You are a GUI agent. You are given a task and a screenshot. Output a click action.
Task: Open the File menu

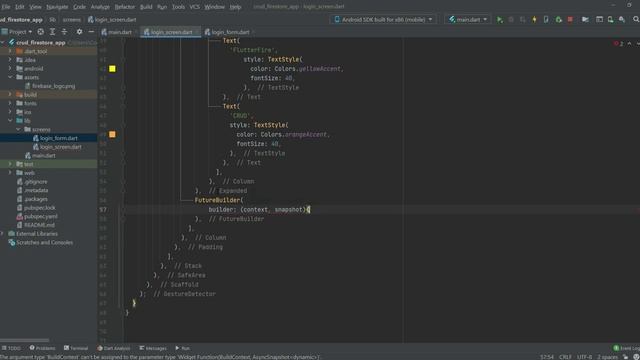pos(6,7)
